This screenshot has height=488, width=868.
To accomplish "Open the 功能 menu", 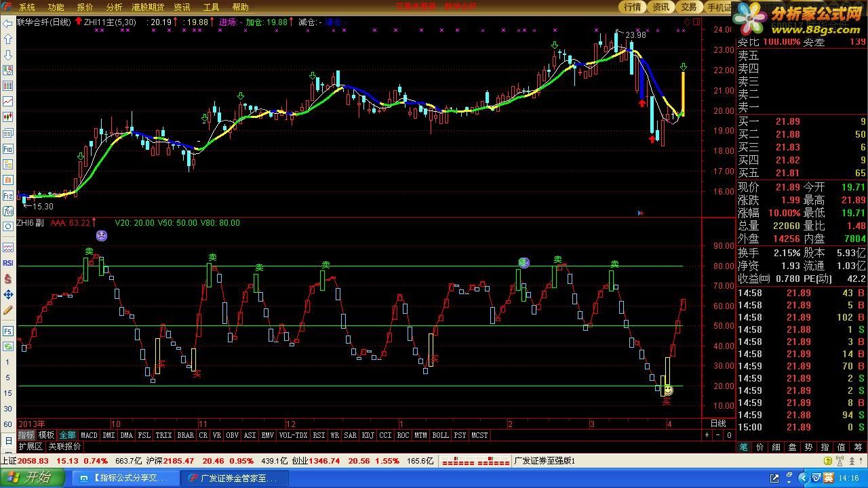I will [x=56, y=7].
